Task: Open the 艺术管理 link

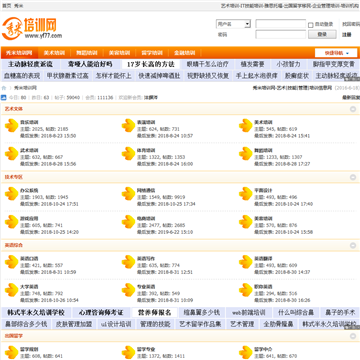Action: 242,324
